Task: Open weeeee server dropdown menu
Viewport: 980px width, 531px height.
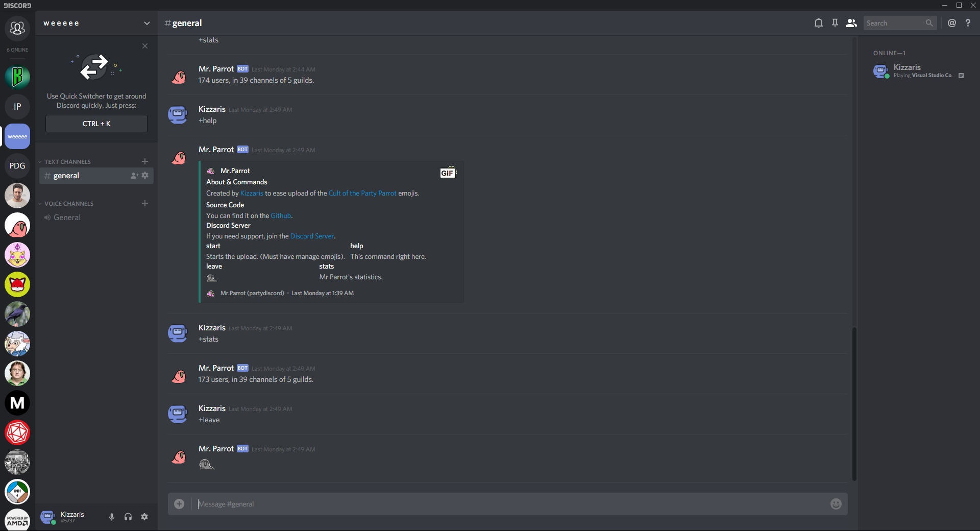Action: click(147, 23)
